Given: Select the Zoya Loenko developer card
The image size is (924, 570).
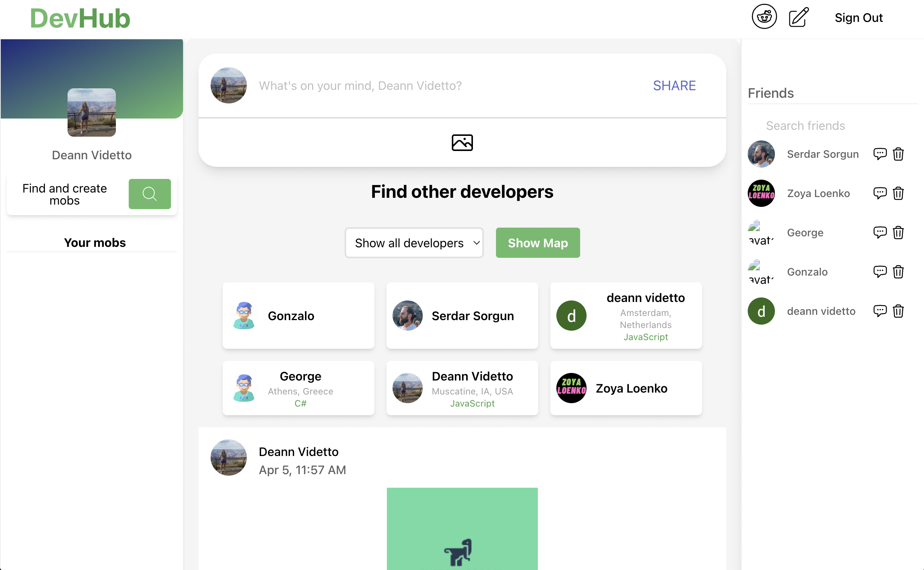Looking at the screenshot, I should coord(625,388).
